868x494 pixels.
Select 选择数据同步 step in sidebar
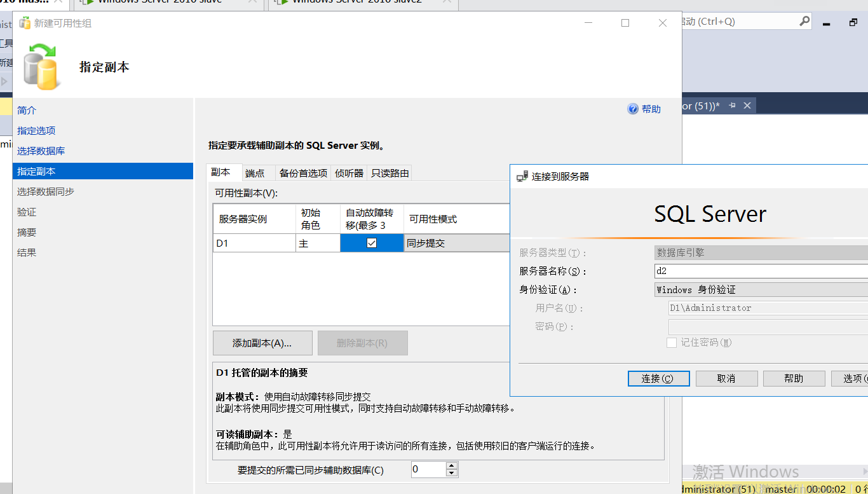pyautogui.click(x=46, y=191)
